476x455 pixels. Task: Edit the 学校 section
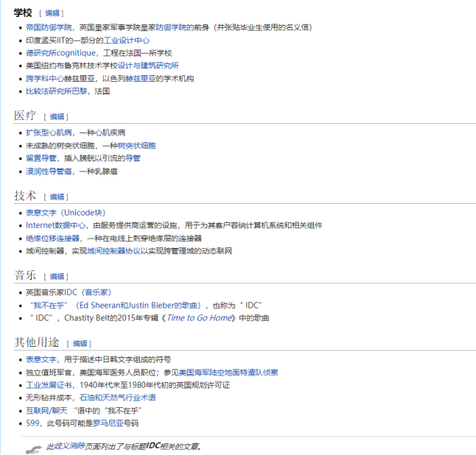pyautogui.click(x=54, y=13)
